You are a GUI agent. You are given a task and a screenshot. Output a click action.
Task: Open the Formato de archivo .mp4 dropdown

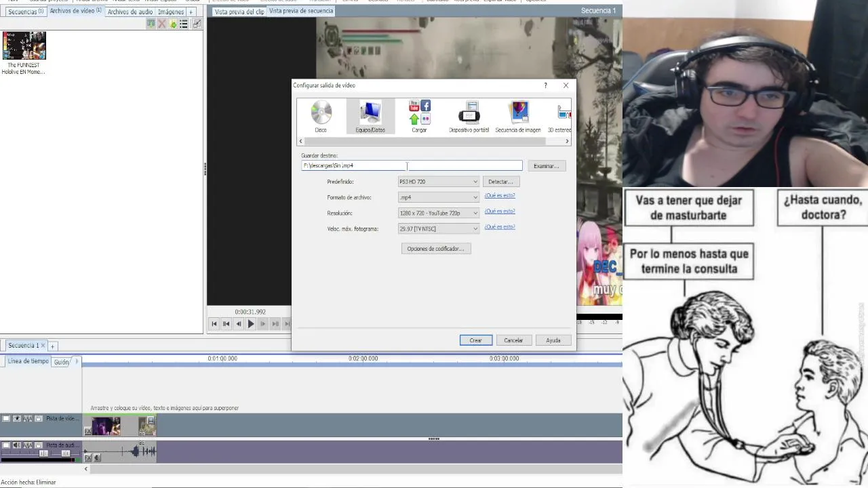pos(439,197)
